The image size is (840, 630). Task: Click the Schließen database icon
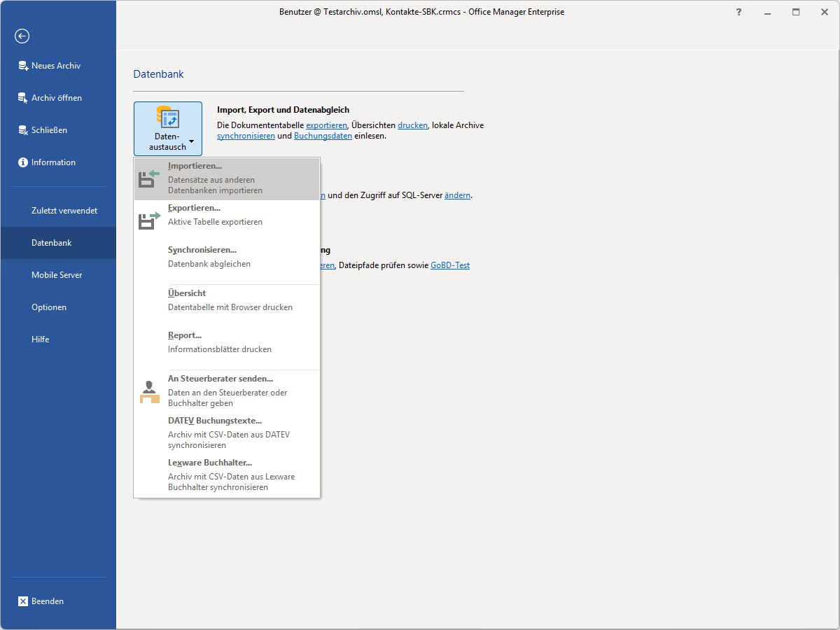[23, 130]
